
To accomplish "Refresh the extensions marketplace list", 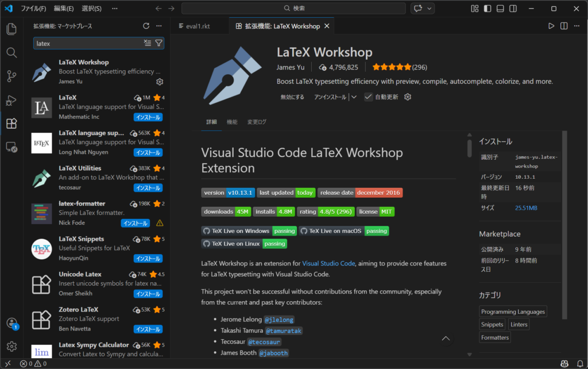I will 146,26.
